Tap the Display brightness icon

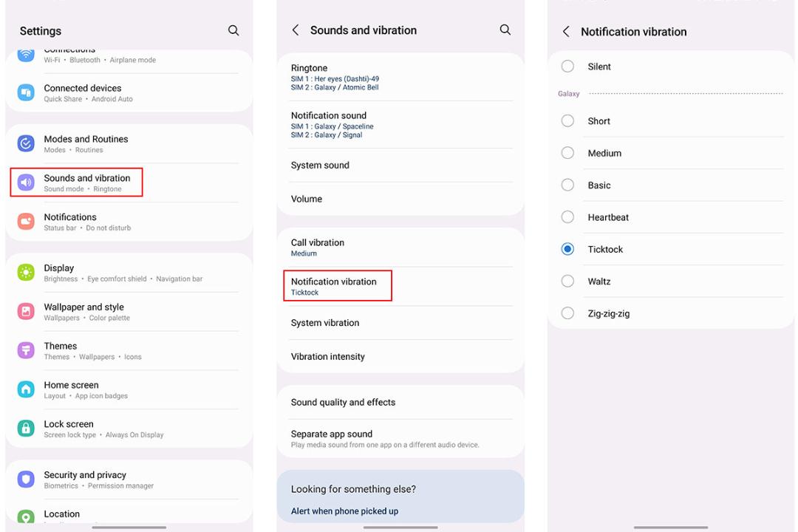(26, 273)
